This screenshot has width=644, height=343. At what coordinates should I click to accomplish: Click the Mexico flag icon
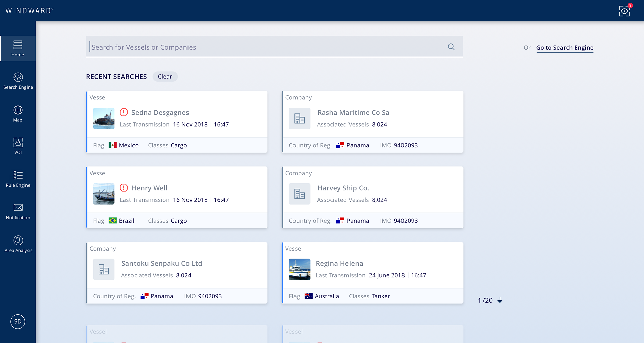(x=113, y=145)
